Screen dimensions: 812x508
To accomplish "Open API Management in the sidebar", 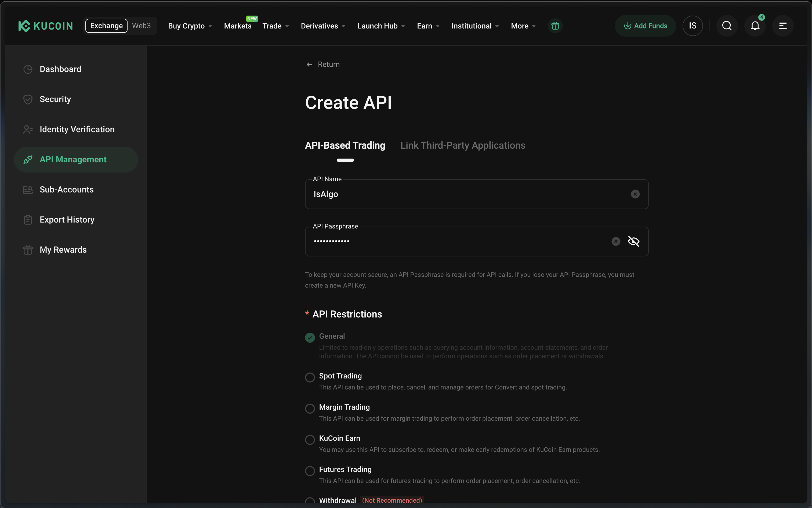I will [x=76, y=160].
